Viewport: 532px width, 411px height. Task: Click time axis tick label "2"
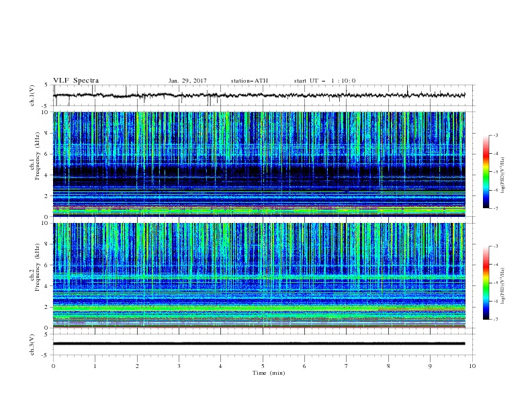click(137, 366)
